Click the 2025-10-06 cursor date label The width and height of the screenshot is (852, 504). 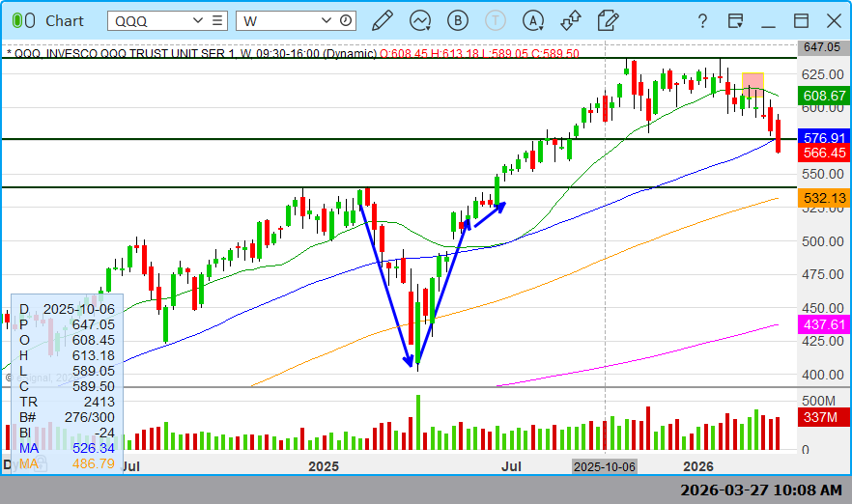coord(605,466)
